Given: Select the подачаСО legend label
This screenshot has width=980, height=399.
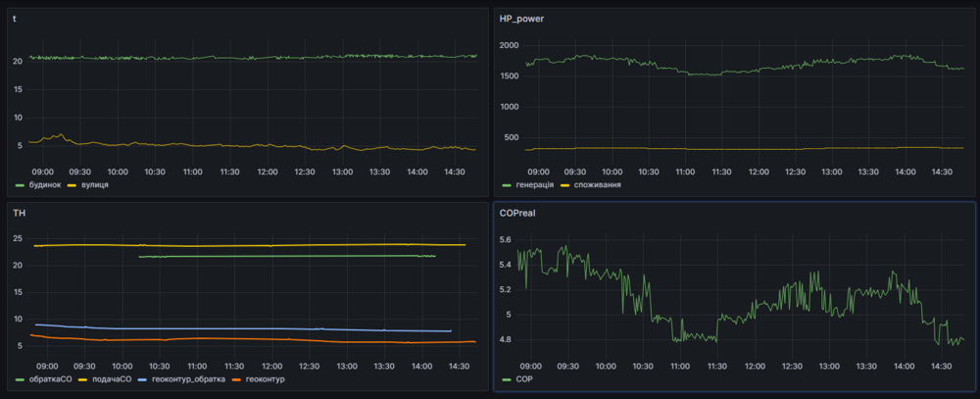Looking at the screenshot, I should click(110, 378).
